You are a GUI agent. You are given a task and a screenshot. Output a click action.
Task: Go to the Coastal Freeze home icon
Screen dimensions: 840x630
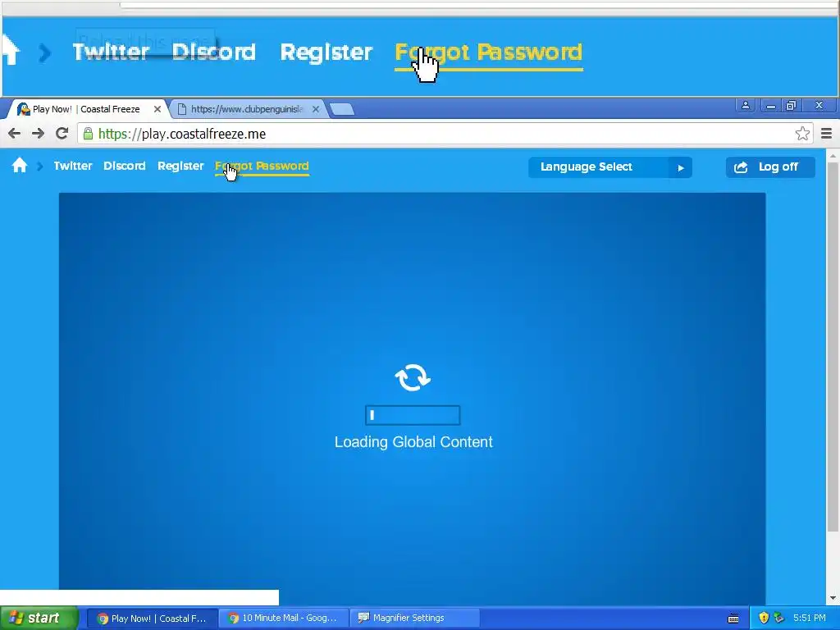tap(20, 165)
